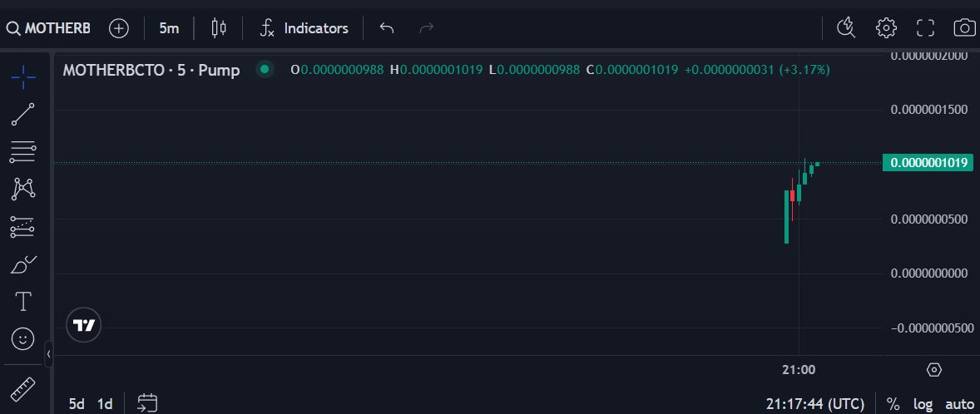Image resolution: width=980 pixels, height=414 pixels.
Task: Open the forecasting and measurement tools
Action: 23,227
